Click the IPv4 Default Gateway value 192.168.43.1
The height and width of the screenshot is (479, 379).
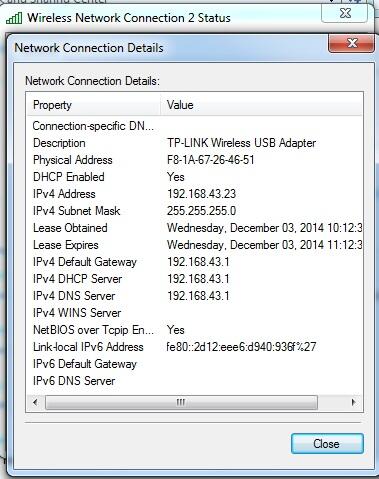(198, 262)
